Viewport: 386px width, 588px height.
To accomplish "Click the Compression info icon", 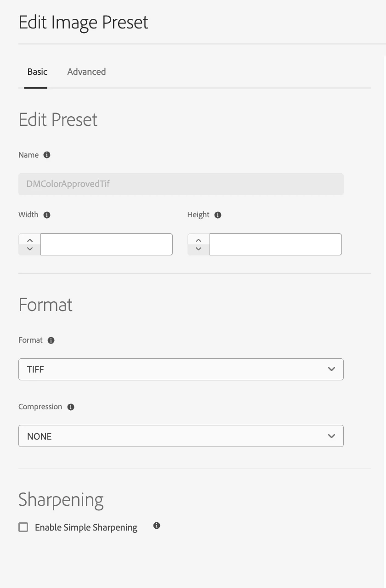I will click(x=71, y=407).
